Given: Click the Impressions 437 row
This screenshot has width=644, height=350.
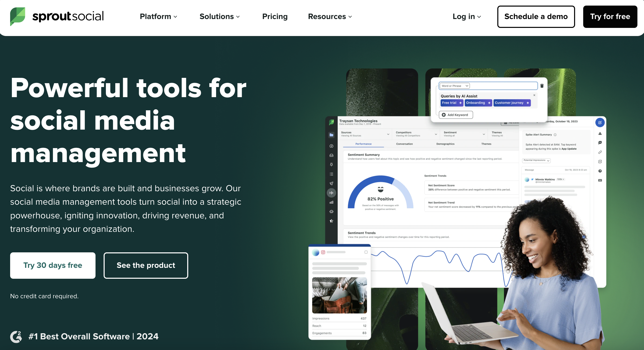Looking at the screenshot, I should [339, 319].
